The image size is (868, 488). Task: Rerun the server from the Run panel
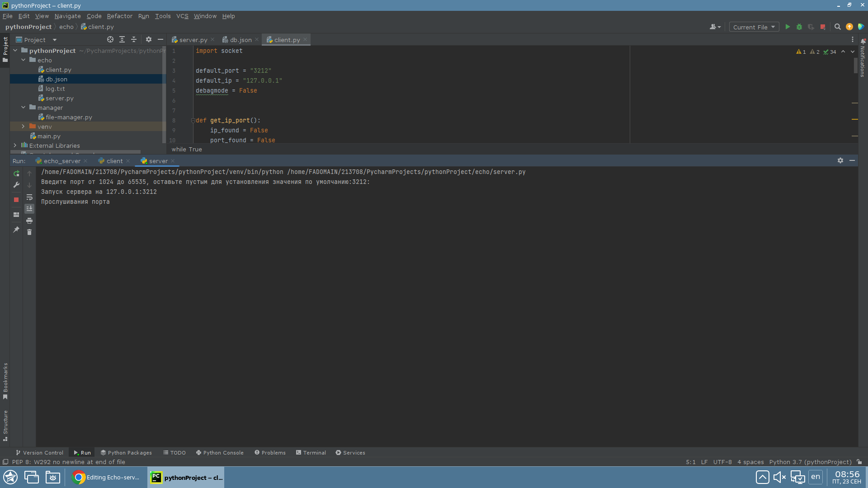[x=16, y=174]
